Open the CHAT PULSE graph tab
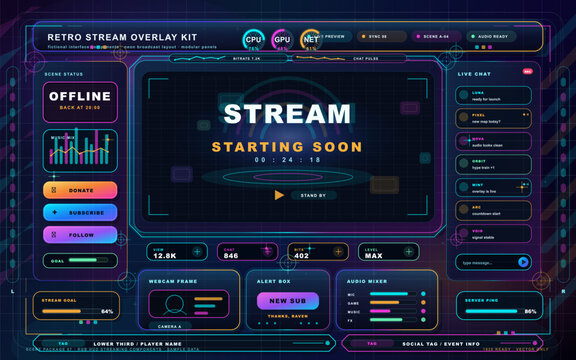Screen dimensions: 576x360 click(x=349, y=58)
